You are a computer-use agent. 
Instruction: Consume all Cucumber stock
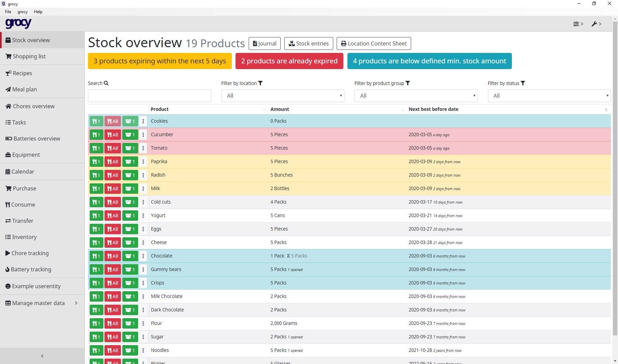pyautogui.click(x=113, y=134)
